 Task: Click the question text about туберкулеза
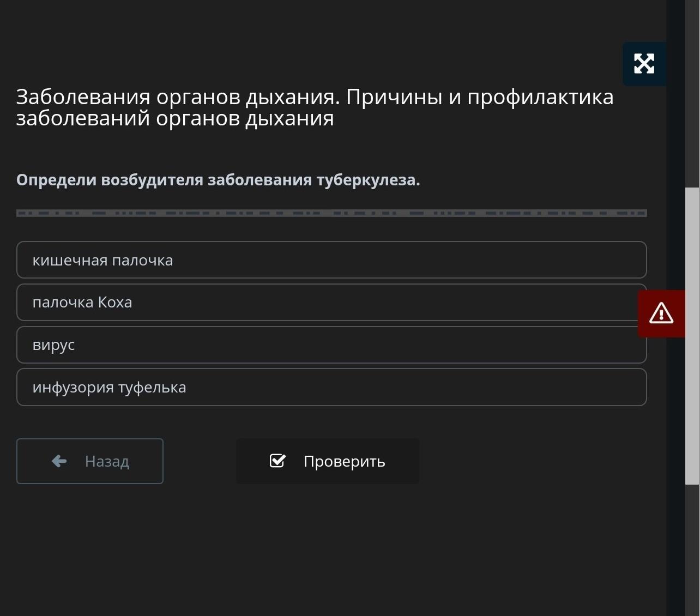point(218,180)
